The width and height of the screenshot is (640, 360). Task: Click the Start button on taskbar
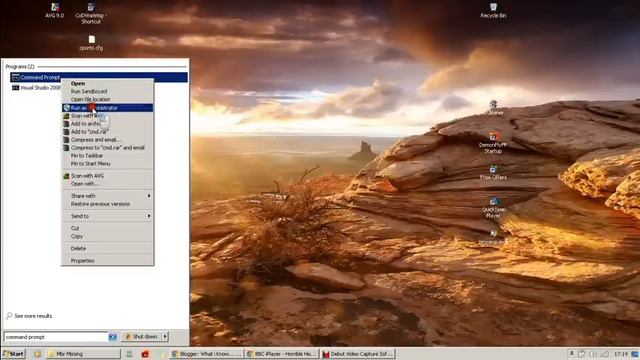(x=13, y=354)
